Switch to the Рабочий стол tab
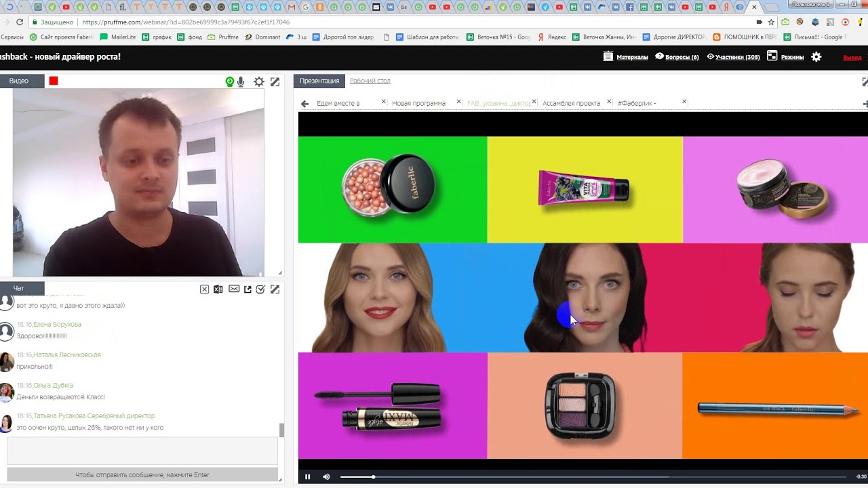The width and height of the screenshot is (868, 488). tap(370, 81)
